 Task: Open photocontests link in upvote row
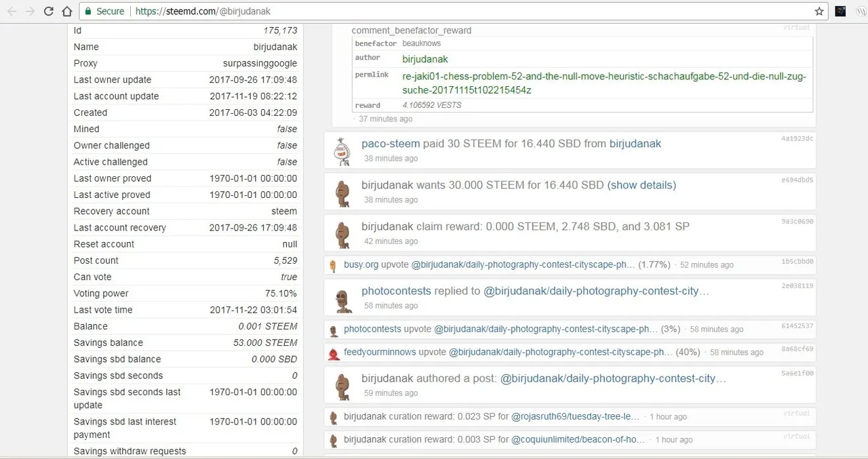click(x=372, y=329)
